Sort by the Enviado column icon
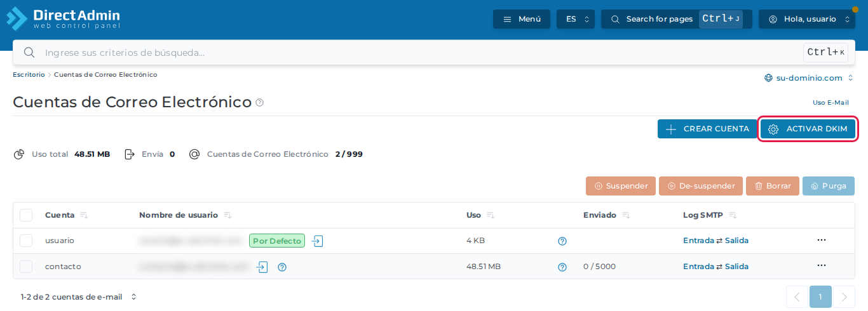868x311 pixels. (x=626, y=216)
